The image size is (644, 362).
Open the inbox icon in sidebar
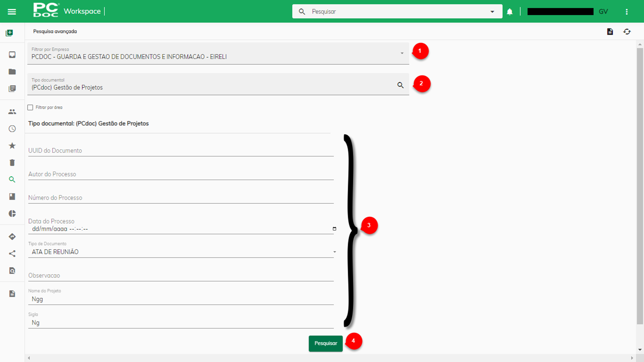tap(12, 55)
